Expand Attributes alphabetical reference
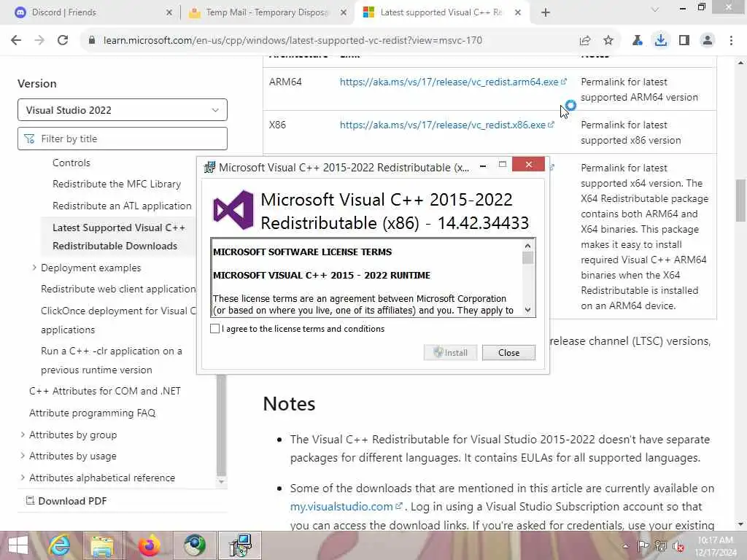The image size is (747, 560). coord(23,478)
